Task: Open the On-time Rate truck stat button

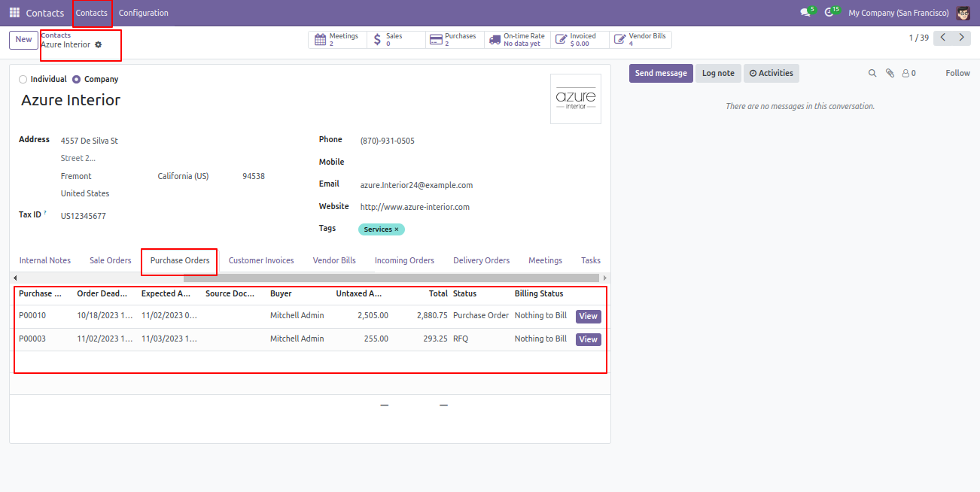Action: point(518,40)
